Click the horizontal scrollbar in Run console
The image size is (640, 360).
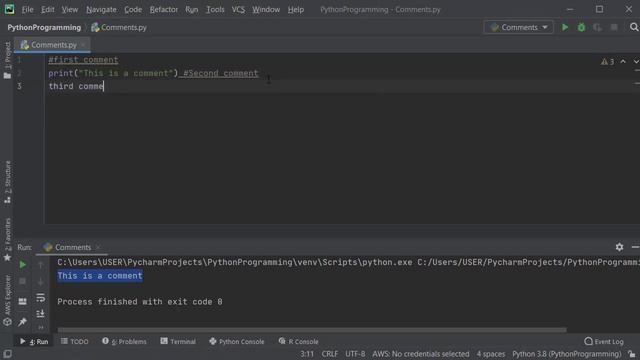pyautogui.click(x=312, y=330)
